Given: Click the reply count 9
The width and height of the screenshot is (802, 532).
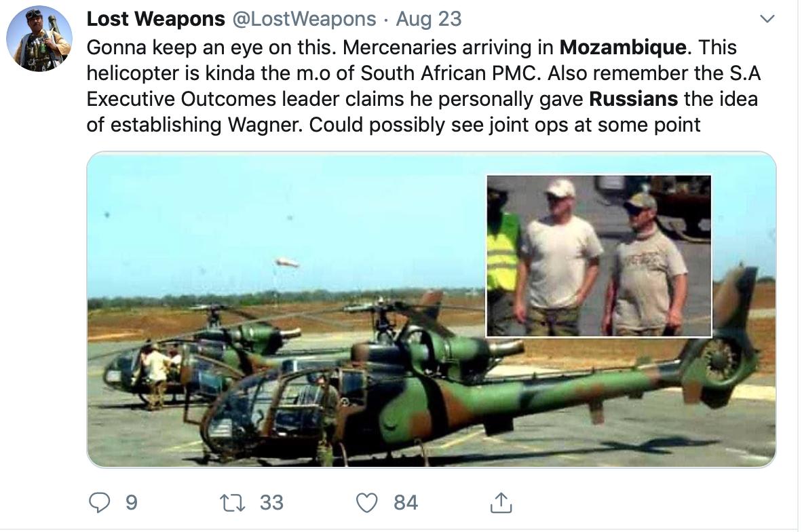Looking at the screenshot, I should click(x=131, y=502).
